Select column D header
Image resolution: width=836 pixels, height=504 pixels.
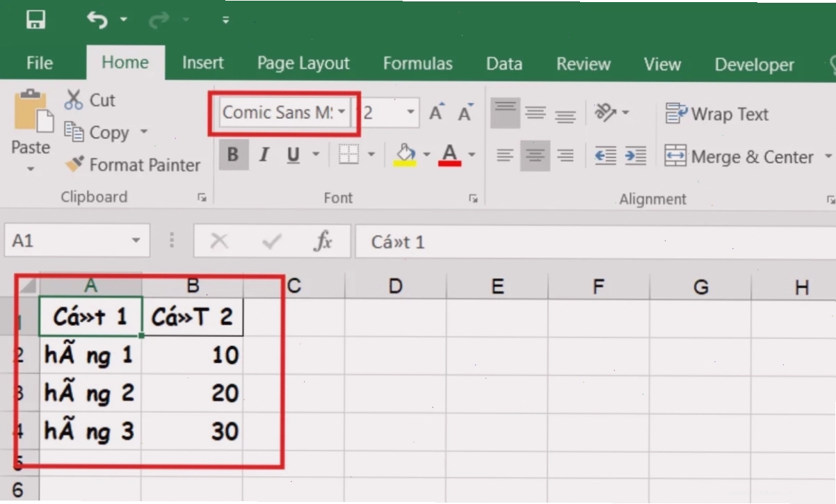click(x=395, y=286)
